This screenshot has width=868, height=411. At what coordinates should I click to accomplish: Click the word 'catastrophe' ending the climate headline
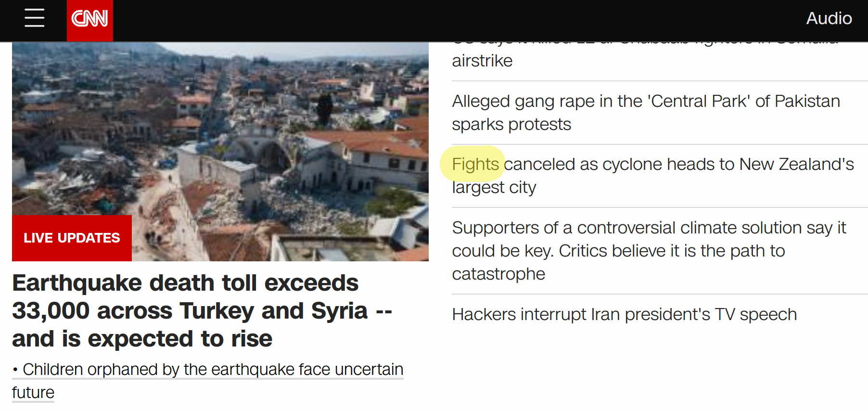pos(498,274)
